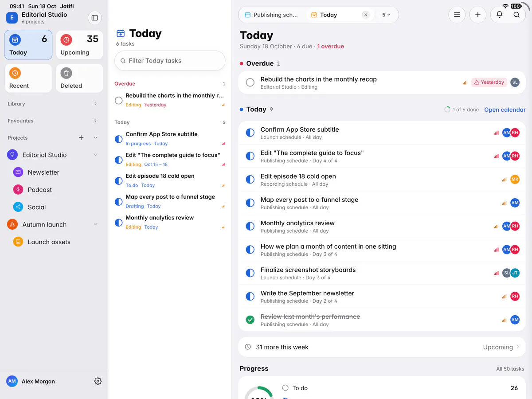Open the Social project
The image size is (532, 399).
(37, 207)
